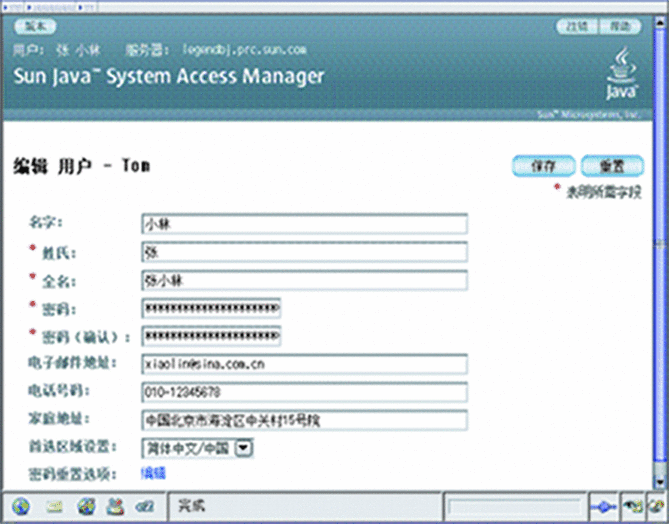Click into the email field showing sina.com.cn
This screenshot has height=524, width=669.
(x=304, y=364)
